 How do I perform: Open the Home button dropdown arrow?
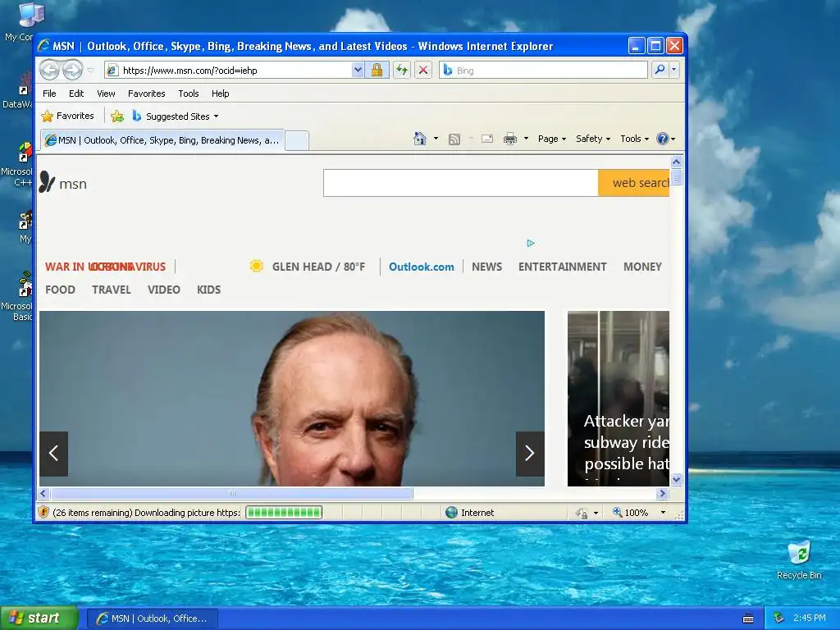coord(436,139)
